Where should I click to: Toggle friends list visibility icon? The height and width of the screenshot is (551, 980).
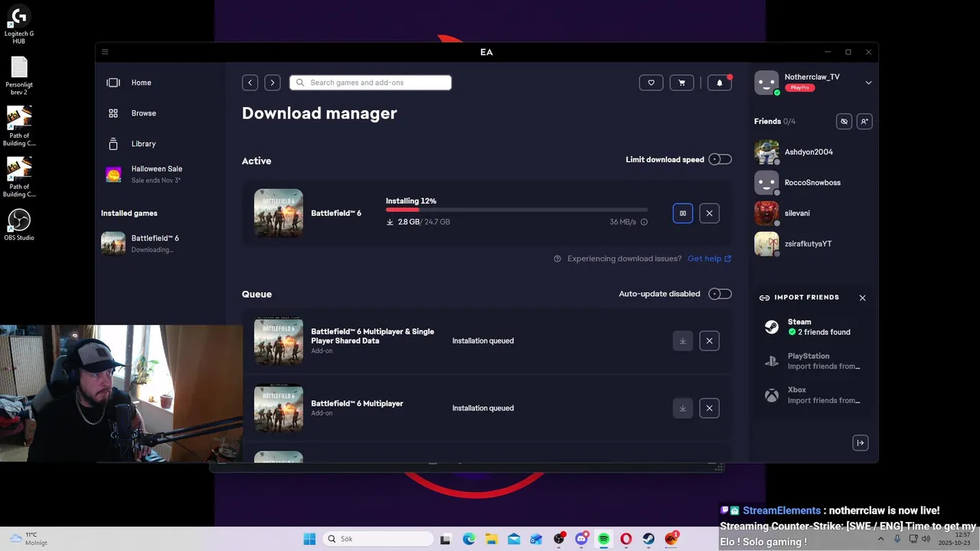844,121
